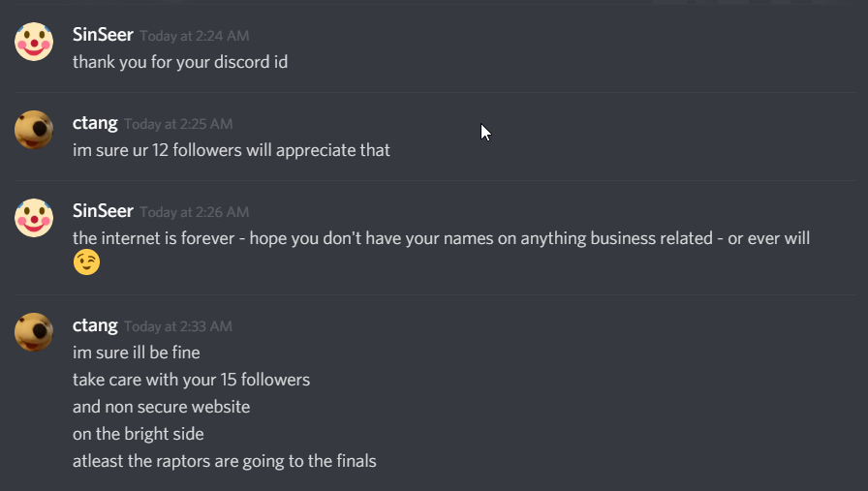Open SinSeer username at 2:26 AM

click(x=103, y=211)
